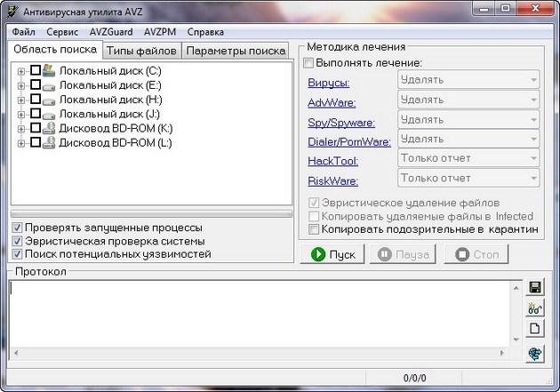Click the protocol vertical scrollbar down arrow
The height and width of the screenshot is (392, 560).
516,340
